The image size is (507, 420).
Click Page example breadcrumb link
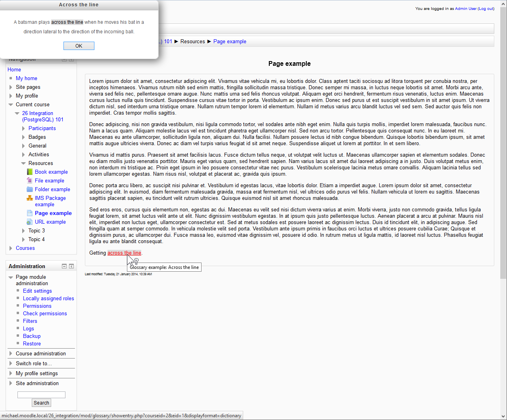pyautogui.click(x=230, y=41)
